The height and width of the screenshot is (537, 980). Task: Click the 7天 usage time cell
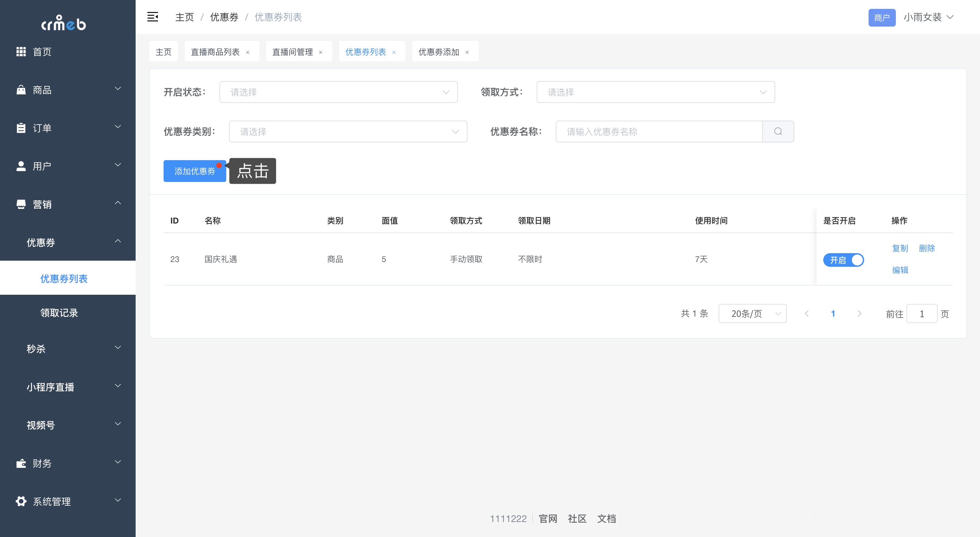coord(701,259)
